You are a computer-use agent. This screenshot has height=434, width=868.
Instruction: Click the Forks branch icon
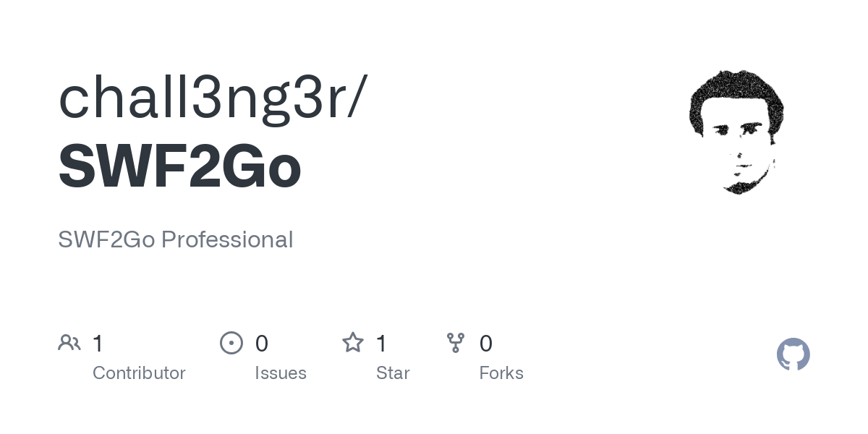(x=456, y=343)
